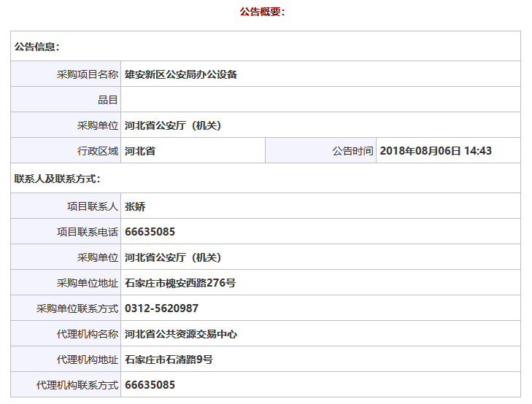Click the 公告概要 heading at the top
This screenshot has height=404, width=532.
(x=262, y=12)
